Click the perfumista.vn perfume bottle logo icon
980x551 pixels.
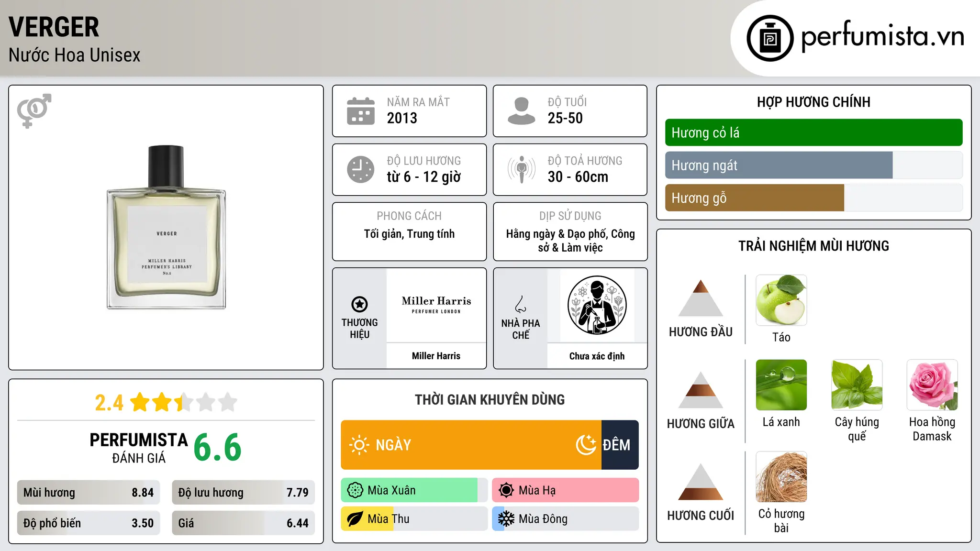coord(770,38)
